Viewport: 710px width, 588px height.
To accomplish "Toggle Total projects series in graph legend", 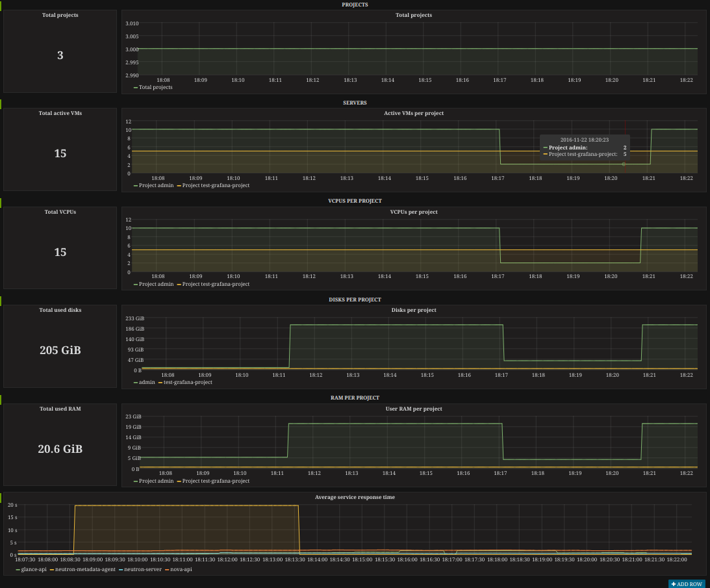I will [x=155, y=87].
